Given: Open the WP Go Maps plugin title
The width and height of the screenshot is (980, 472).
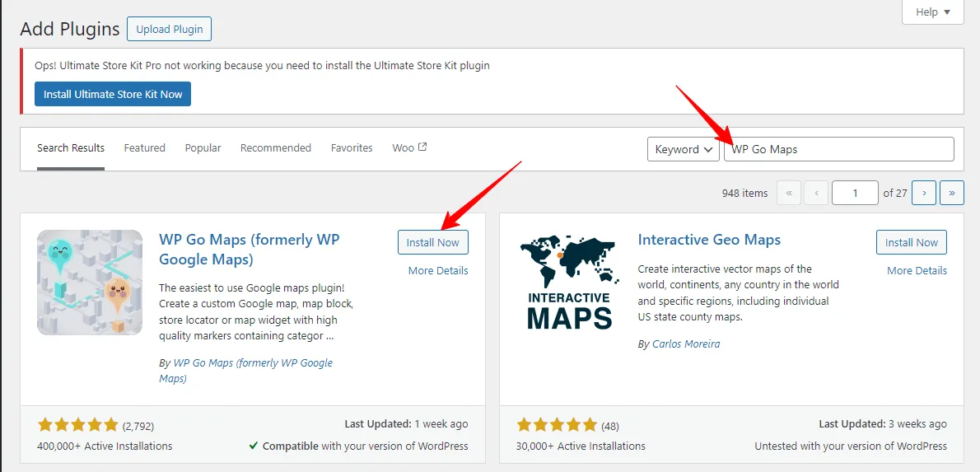Looking at the screenshot, I should [x=250, y=249].
